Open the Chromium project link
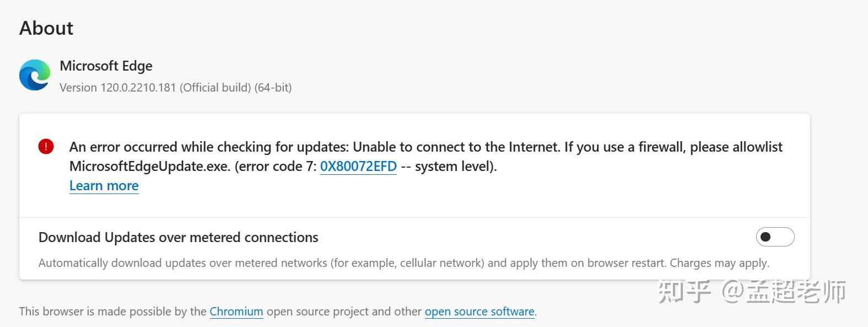This screenshot has width=868, height=327. (x=236, y=312)
